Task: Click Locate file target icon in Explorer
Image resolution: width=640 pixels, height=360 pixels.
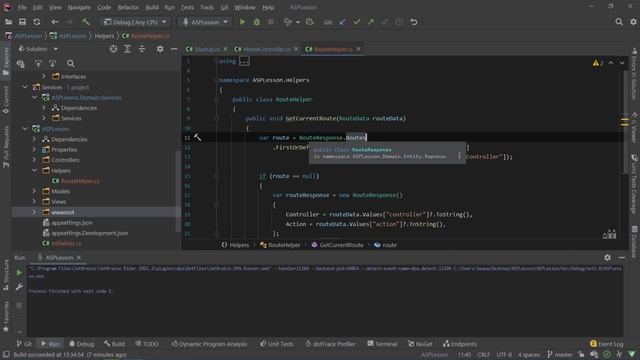Action: tap(113, 49)
